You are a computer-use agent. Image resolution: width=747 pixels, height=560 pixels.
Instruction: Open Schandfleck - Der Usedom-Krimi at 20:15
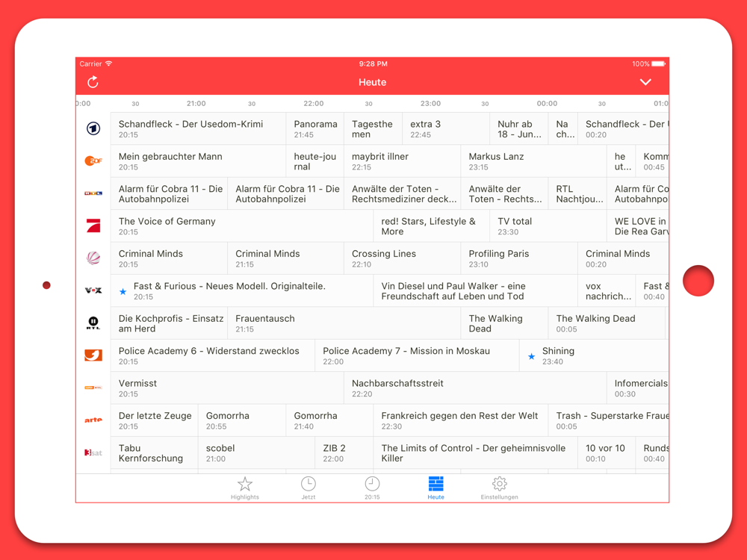tap(198, 128)
